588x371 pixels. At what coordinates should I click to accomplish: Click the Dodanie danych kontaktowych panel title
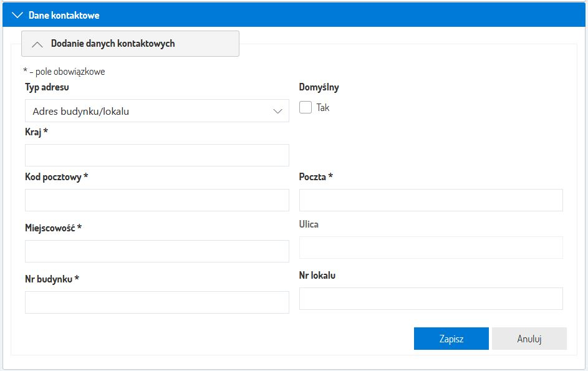tap(122, 44)
